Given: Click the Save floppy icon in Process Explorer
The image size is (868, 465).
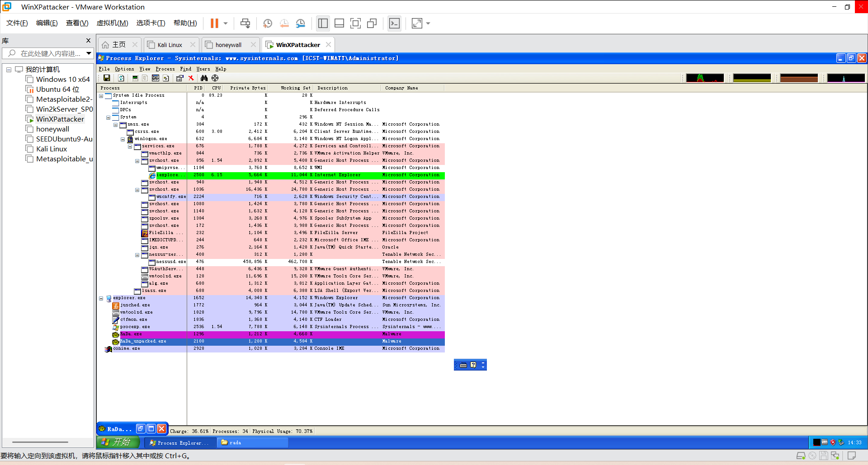Looking at the screenshot, I should (x=107, y=78).
